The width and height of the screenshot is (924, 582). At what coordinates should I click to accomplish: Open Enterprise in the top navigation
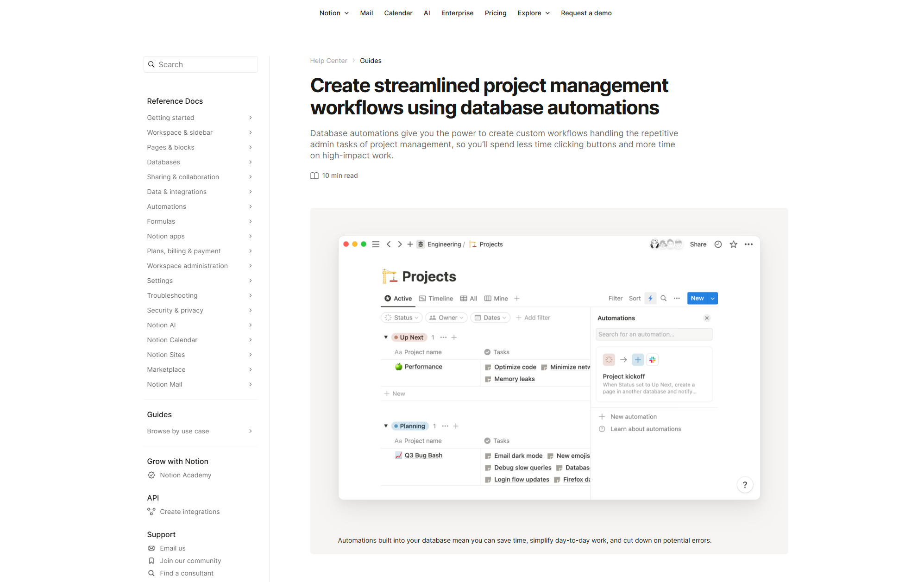point(457,13)
